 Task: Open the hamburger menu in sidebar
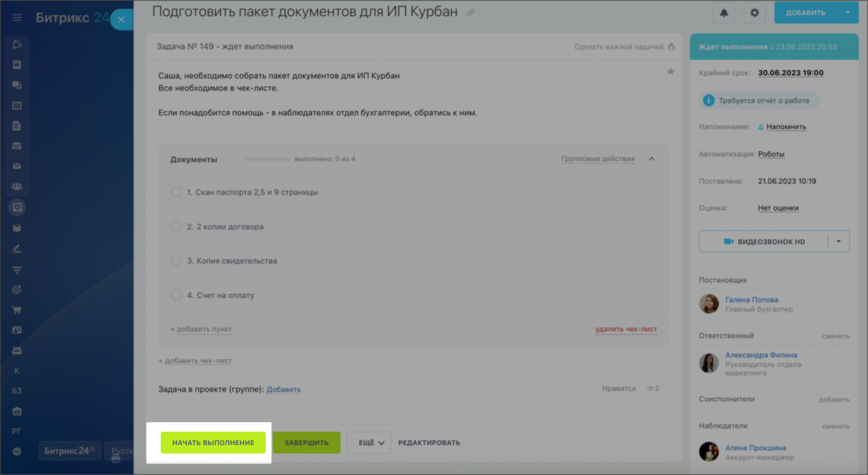17,18
